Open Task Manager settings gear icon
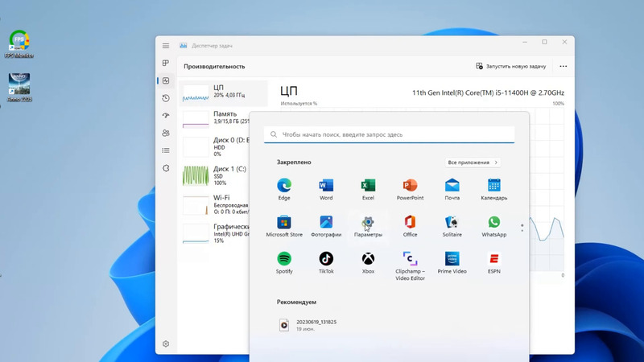Screen dimensions: 644x362 point(166,343)
